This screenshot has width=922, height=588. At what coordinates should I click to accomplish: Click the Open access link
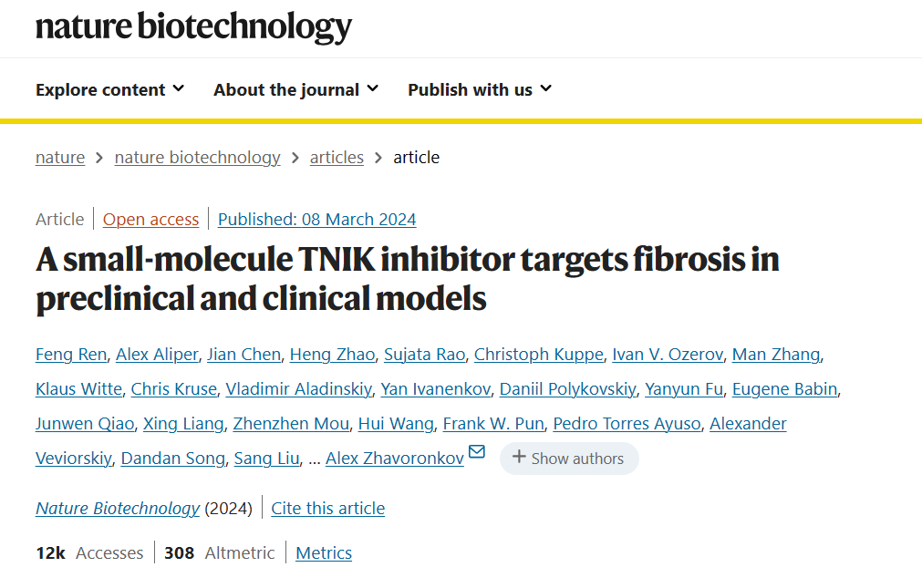(150, 220)
